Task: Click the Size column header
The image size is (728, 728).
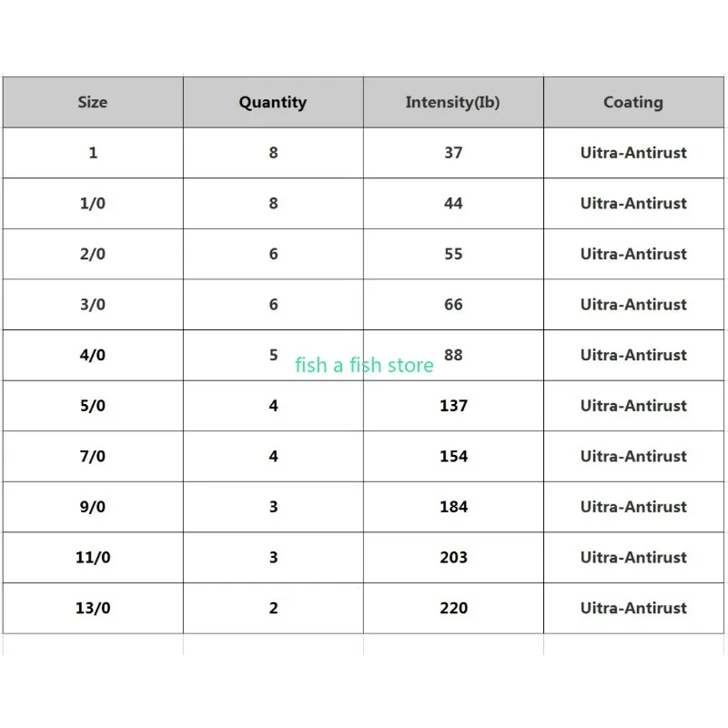Action: 92,103
